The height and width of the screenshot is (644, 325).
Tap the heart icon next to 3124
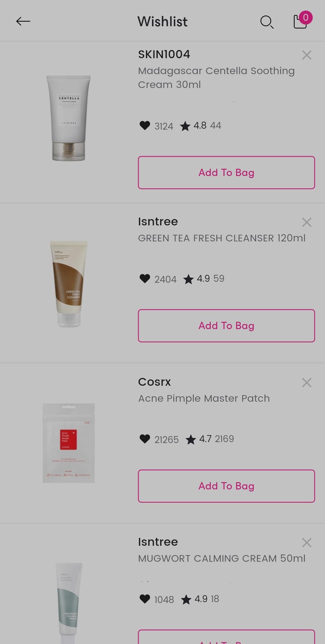click(145, 125)
